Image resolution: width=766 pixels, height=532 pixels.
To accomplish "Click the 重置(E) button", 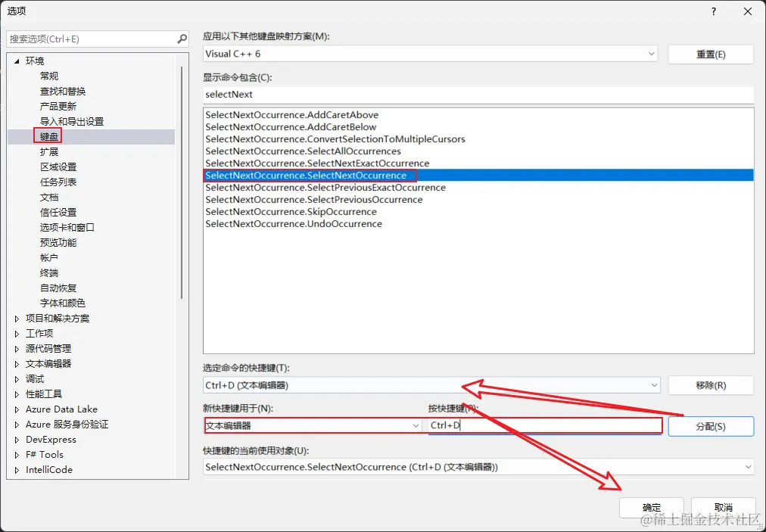I will [711, 54].
